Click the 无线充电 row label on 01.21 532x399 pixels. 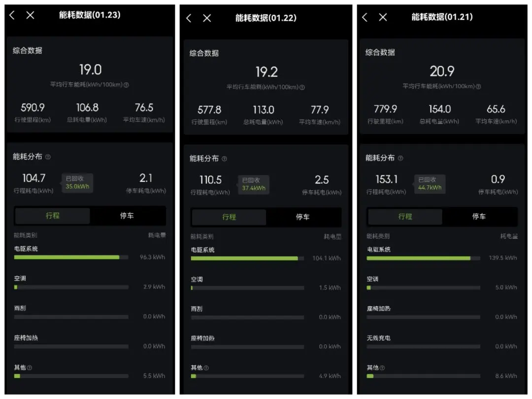(x=379, y=338)
